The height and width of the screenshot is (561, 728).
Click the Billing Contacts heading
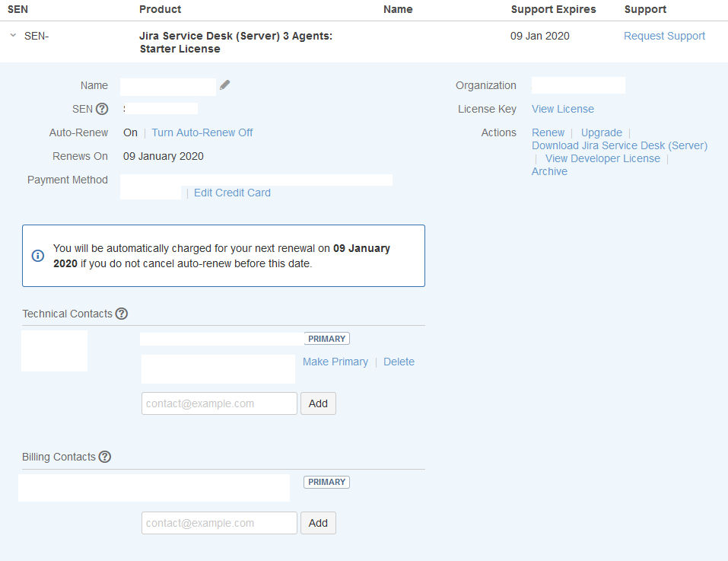(59, 457)
